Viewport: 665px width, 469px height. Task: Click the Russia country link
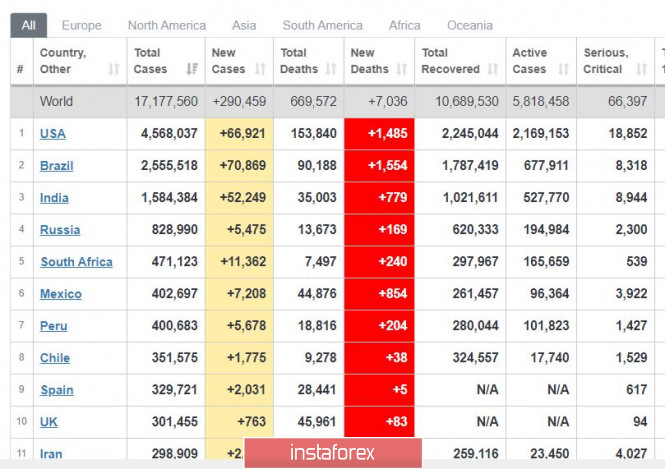tap(60, 229)
